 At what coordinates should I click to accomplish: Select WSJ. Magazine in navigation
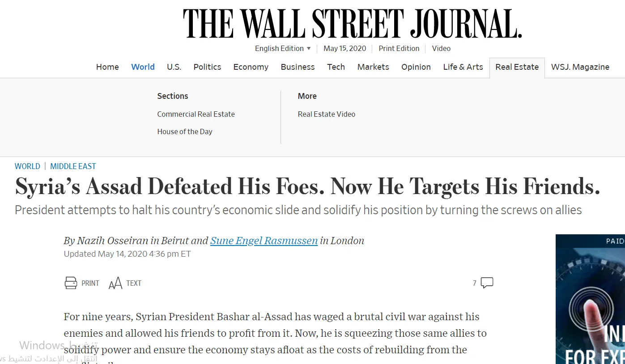(x=580, y=67)
